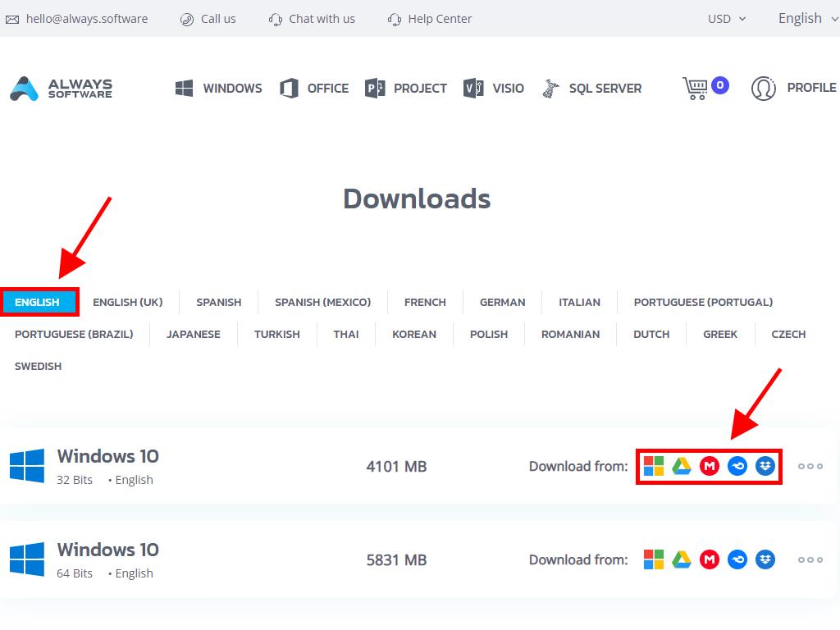Expand the USD currency dropdown
The width and height of the screenshot is (840, 630).
tap(727, 18)
